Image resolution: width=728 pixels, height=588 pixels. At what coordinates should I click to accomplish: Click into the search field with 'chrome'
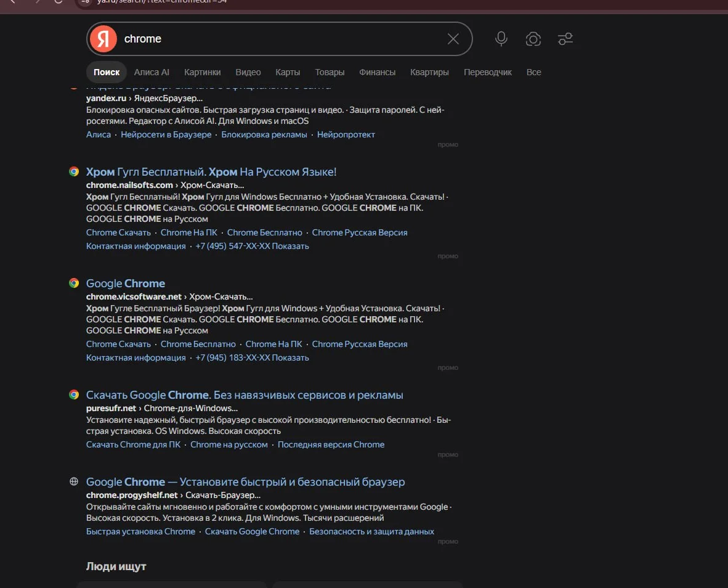281,39
